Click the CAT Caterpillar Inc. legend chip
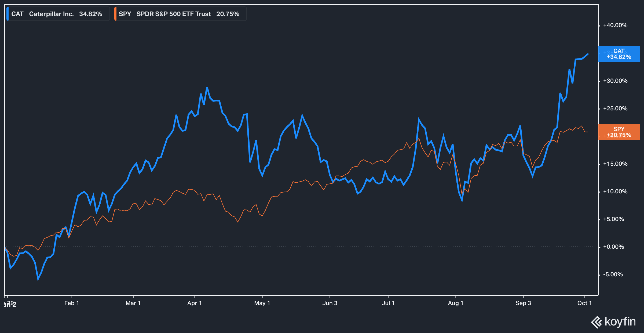Screen dimensions: 644x333 click(x=58, y=14)
